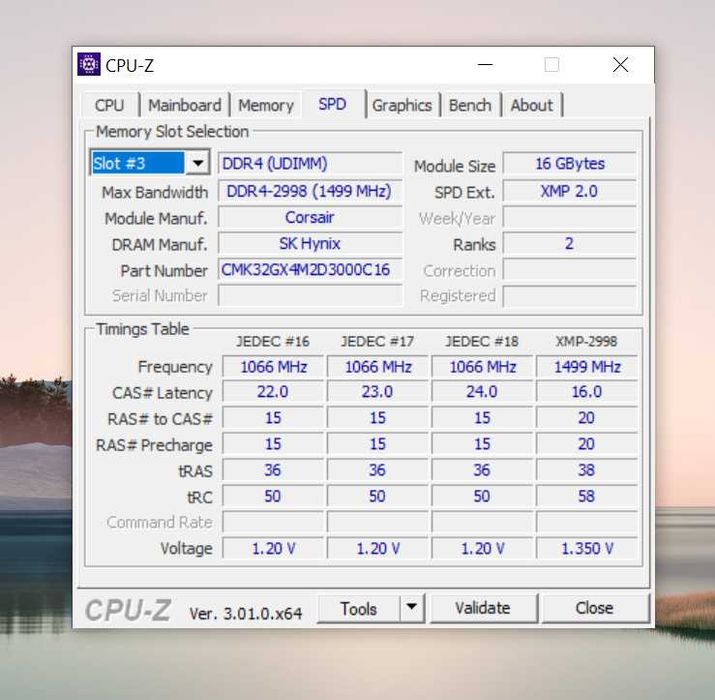Open the Tools dropdown arrow
Viewport: 715px width, 700px height.
coord(412,608)
